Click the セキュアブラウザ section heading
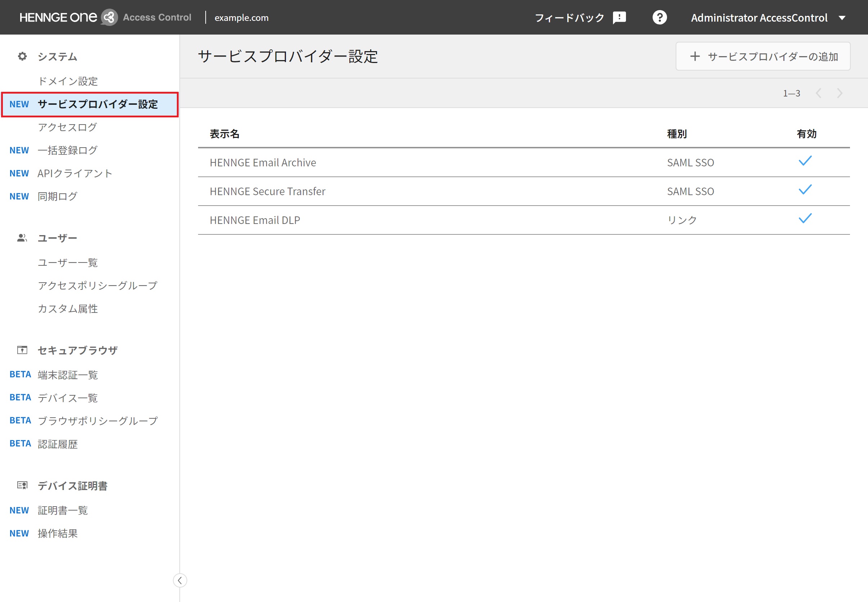868x602 pixels. pyautogui.click(x=78, y=350)
